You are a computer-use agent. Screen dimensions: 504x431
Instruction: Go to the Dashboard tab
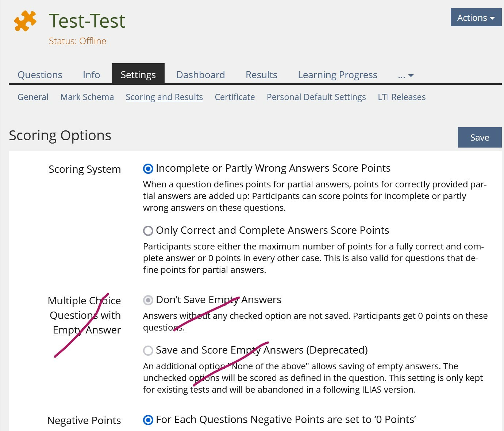point(200,75)
